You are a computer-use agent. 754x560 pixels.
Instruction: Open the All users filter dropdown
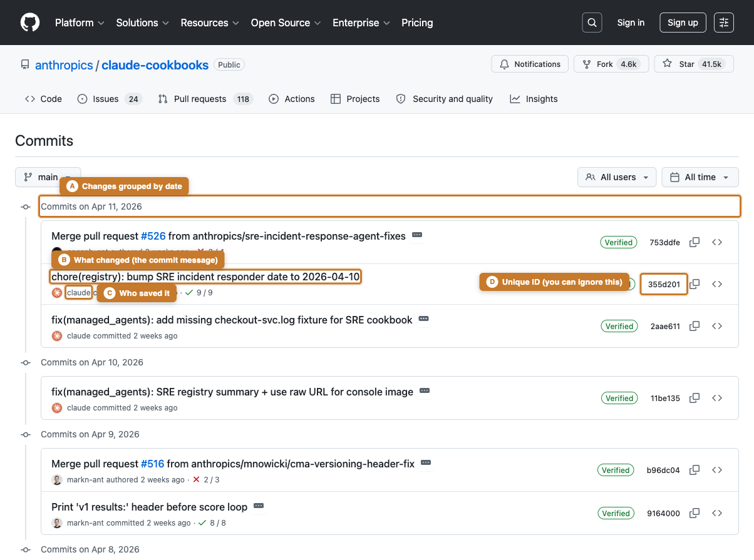click(617, 177)
